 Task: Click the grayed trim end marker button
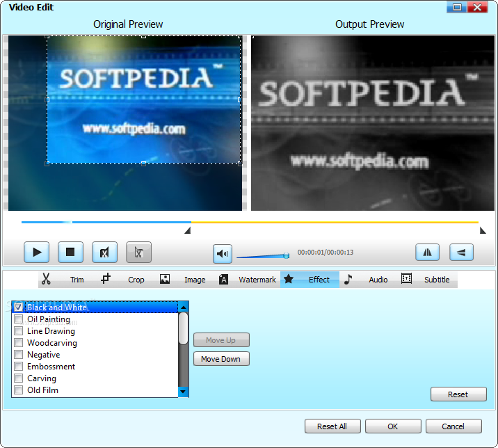[x=138, y=253]
